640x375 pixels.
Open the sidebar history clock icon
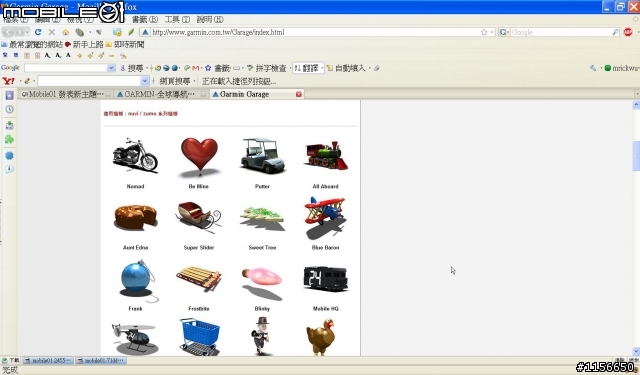(x=9, y=109)
